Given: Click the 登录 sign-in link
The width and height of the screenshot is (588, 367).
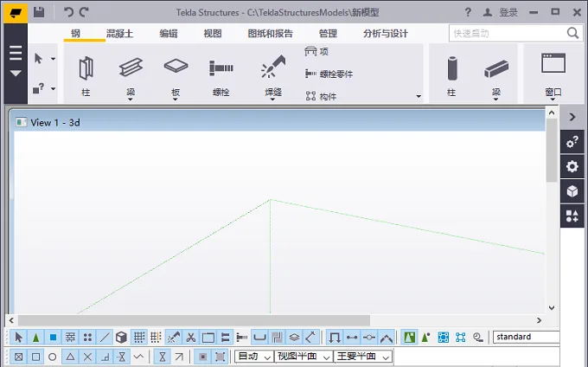Looking at the screenshot, I should [x=508, y=12].
